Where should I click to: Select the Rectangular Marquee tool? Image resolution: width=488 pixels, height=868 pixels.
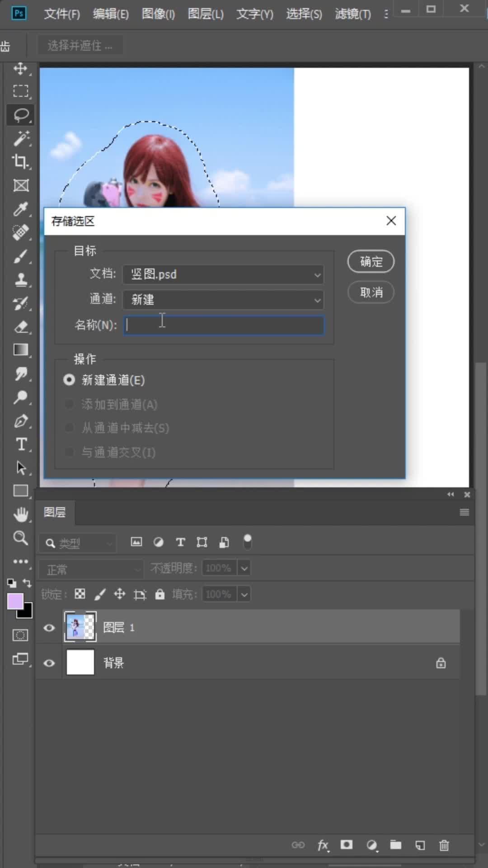20,92
